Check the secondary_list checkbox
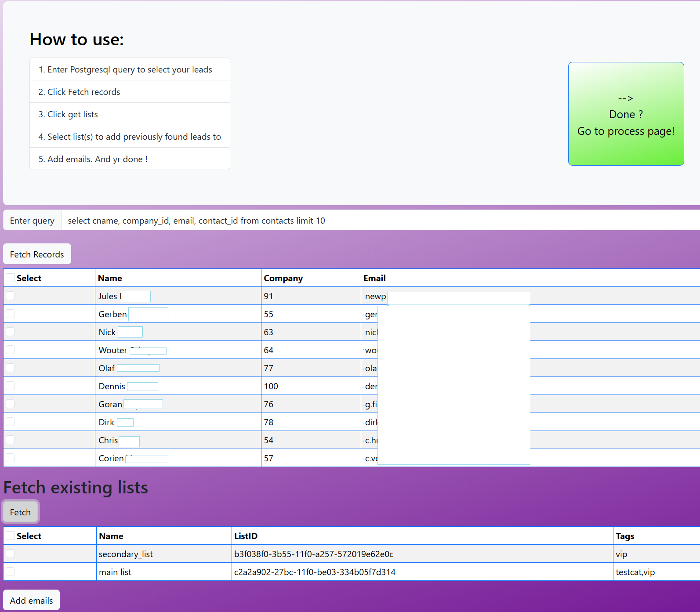 click(x=10, y=554)
